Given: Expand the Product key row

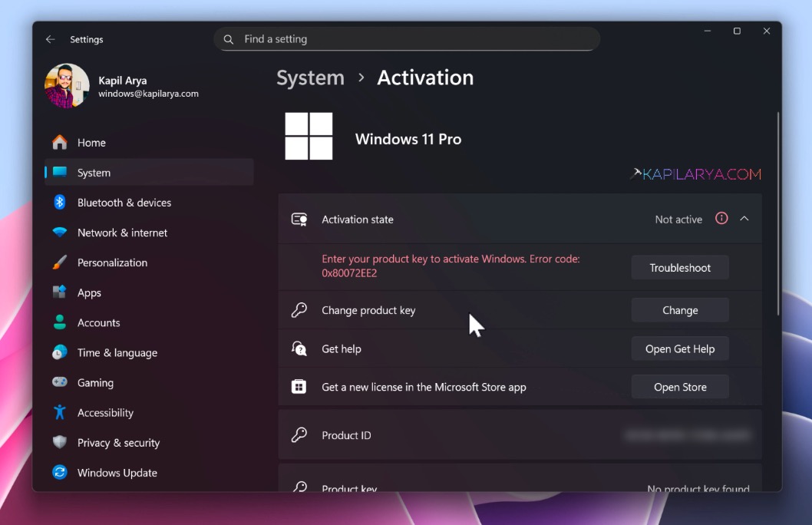Looking at the screenshot, I should tap(520, 486).
